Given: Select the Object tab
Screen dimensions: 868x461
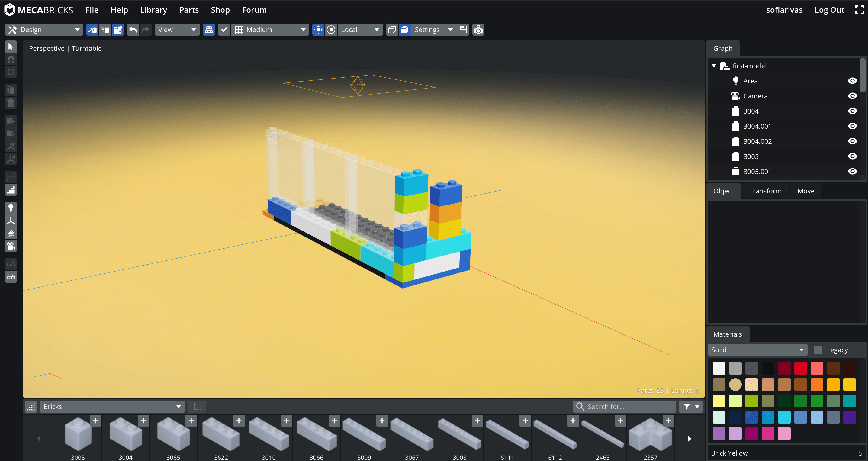Looking at the screenshot, I should point(723,191).
